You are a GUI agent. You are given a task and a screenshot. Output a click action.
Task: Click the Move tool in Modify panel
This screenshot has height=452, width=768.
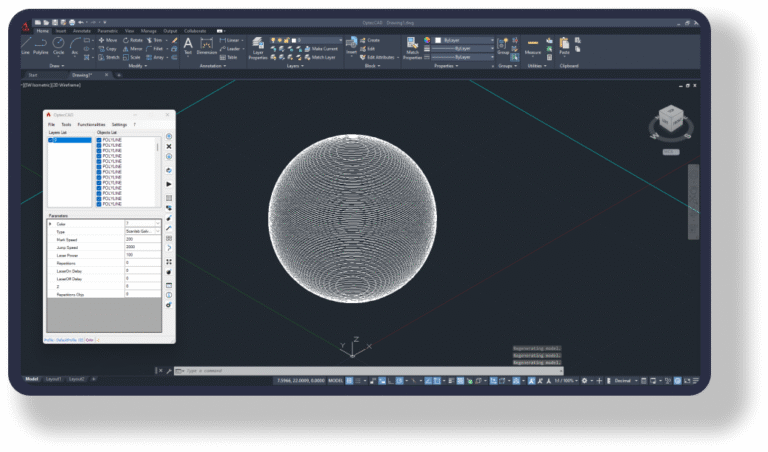[x=108, y=40]
